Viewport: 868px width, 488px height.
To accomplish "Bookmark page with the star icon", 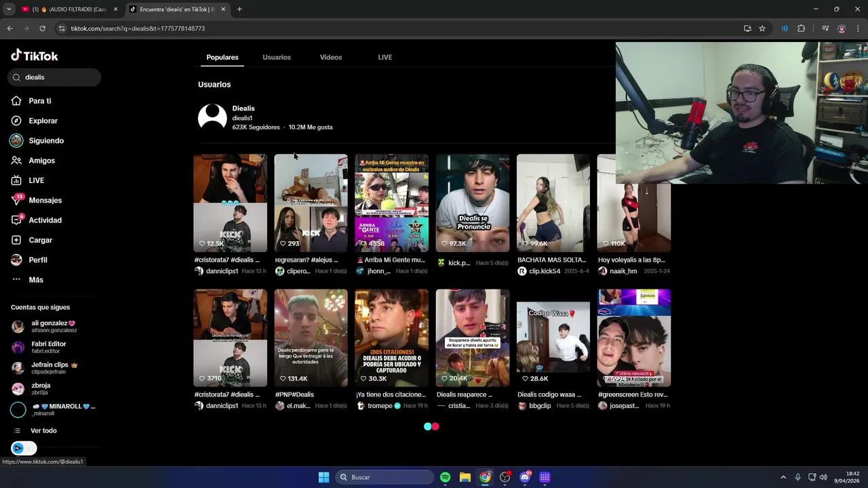I will coord(762,28).
